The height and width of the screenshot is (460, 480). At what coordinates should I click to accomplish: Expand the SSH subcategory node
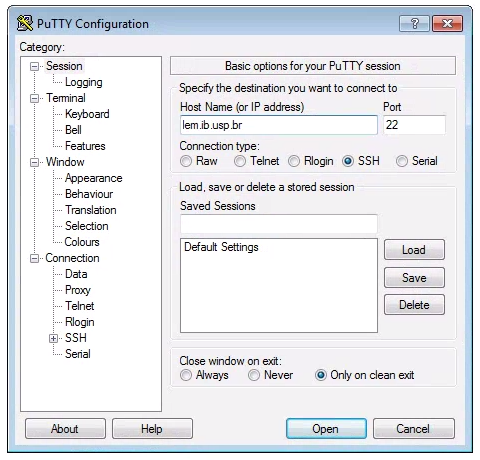(53, 338)
